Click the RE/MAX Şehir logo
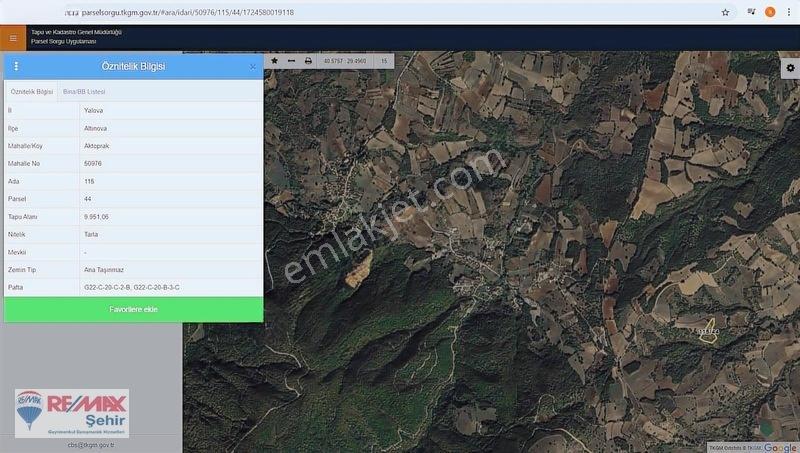The height and width of the screenshot is (453, 800). tap(72, 413)
